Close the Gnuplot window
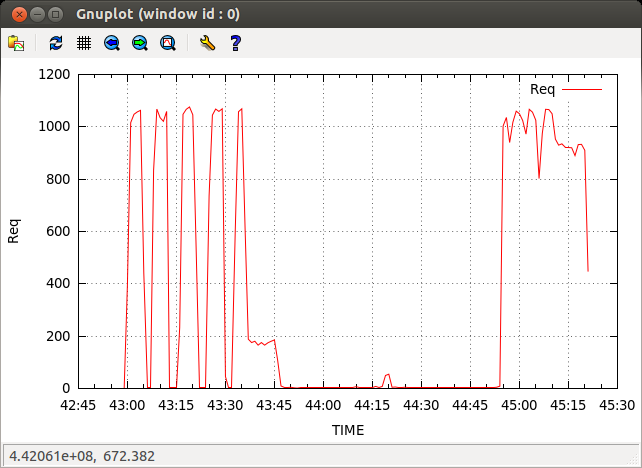 (x=19, y=15)
